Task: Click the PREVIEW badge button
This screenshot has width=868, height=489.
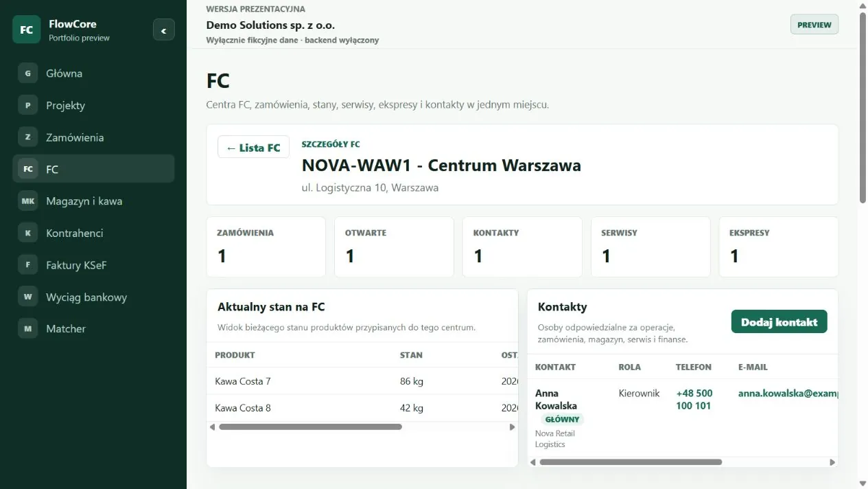Action: point(814,25)
